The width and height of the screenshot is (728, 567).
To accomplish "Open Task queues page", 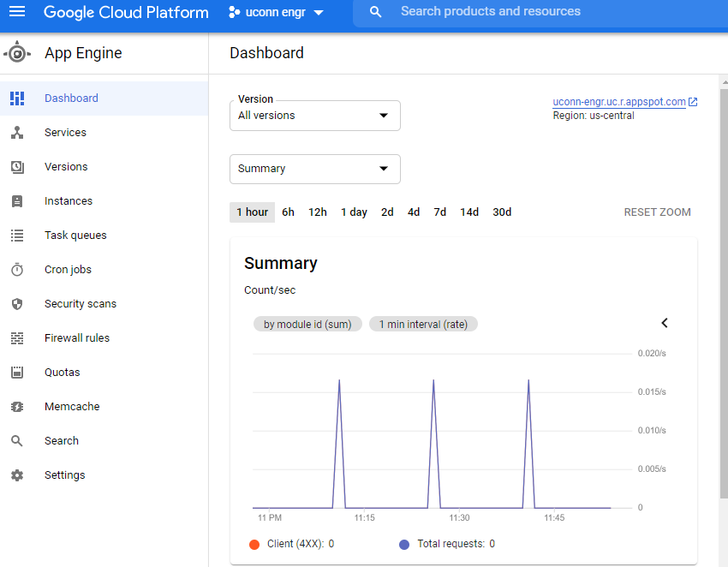I will [104, 236].
